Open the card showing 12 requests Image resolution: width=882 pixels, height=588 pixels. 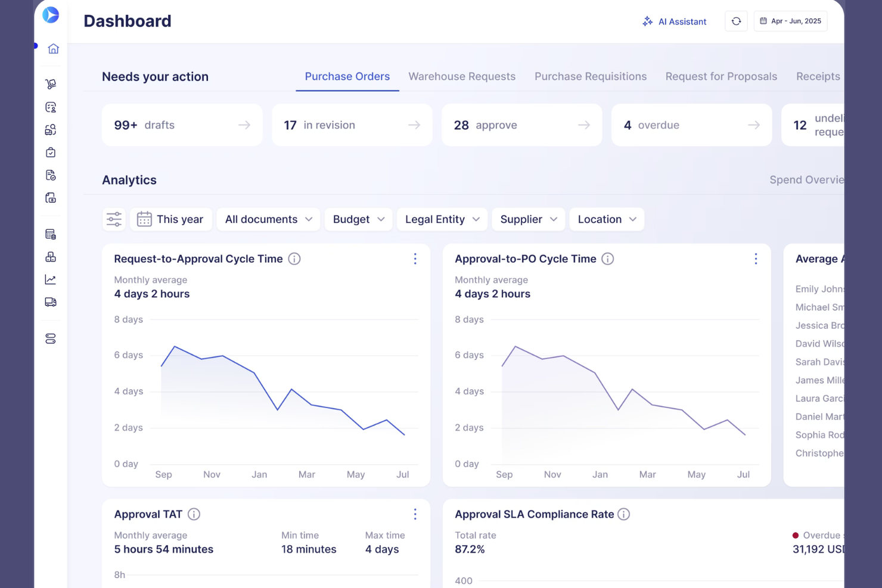click(813, 125)
